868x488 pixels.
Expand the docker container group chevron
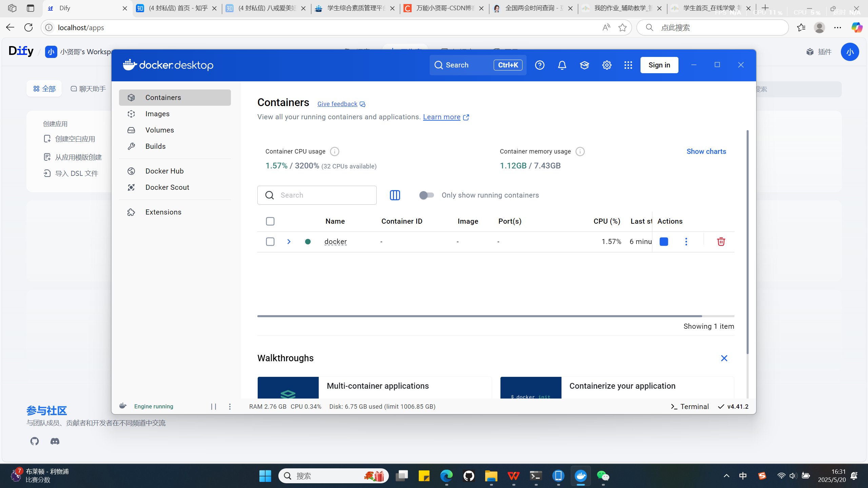(x=289, y=242)
